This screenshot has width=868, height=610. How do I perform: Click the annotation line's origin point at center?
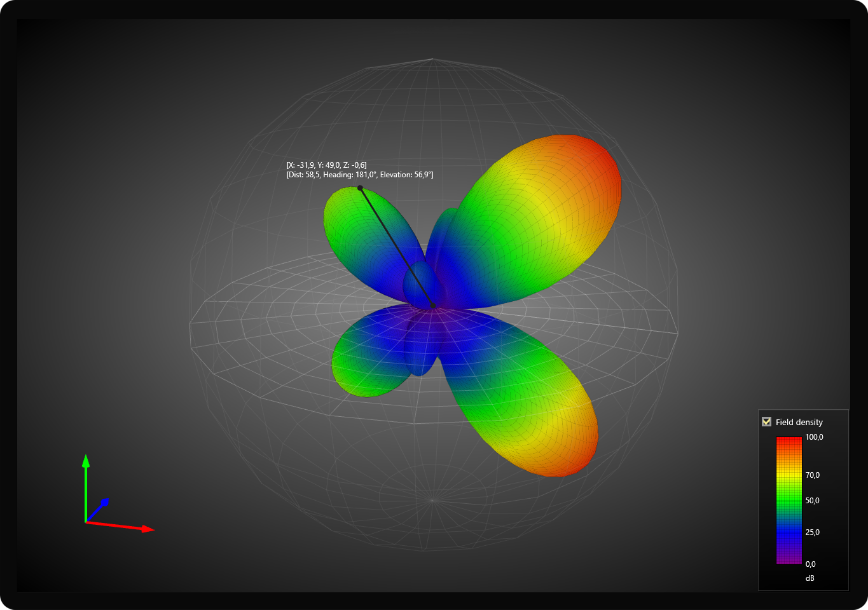(433, 306)
